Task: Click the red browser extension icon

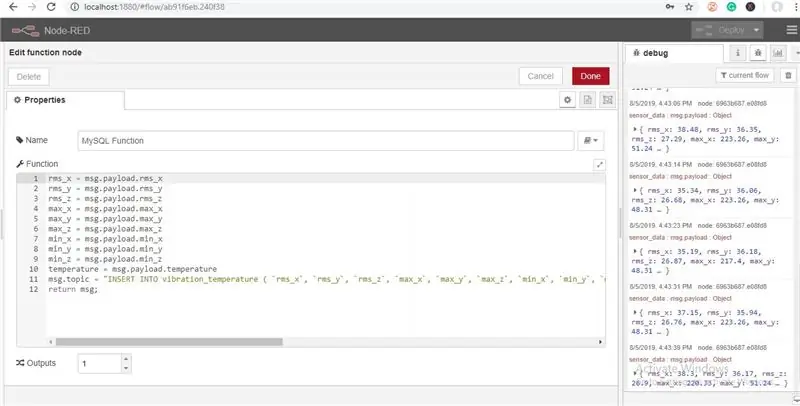Action: [x=712, y=7]
